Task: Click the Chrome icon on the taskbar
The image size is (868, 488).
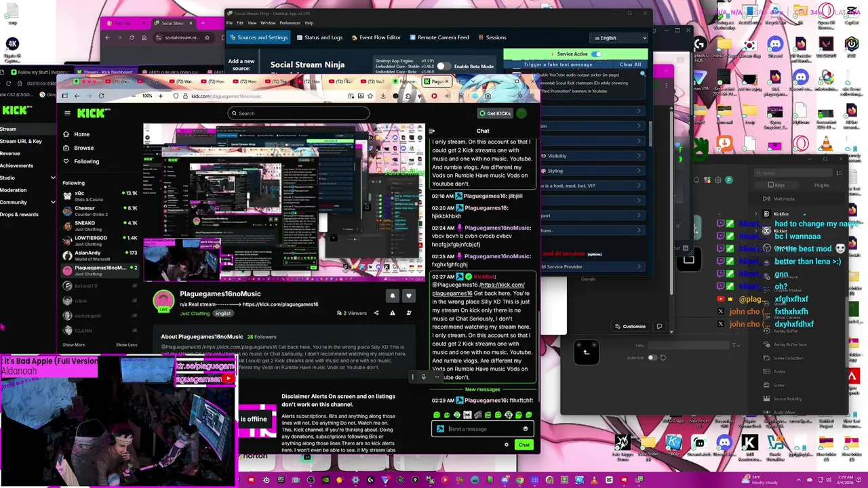Action: click(519, 481)
